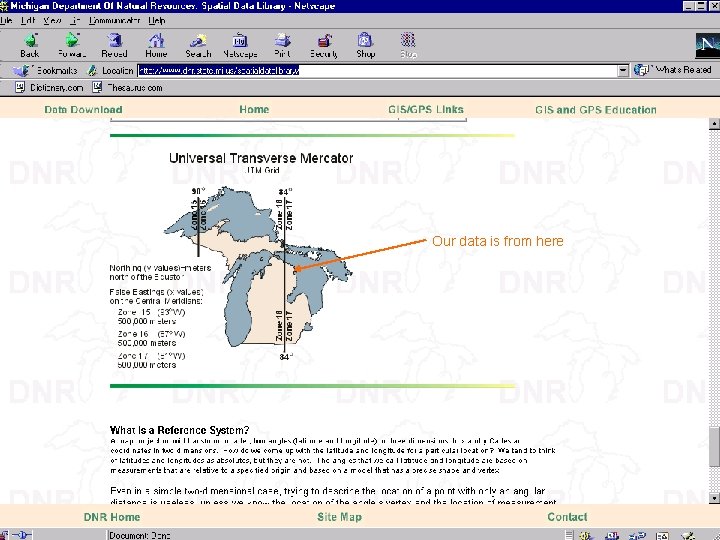
Task: Toggle the online/offline connection icon
Action: pyautogui.click(x=22, y=535)
